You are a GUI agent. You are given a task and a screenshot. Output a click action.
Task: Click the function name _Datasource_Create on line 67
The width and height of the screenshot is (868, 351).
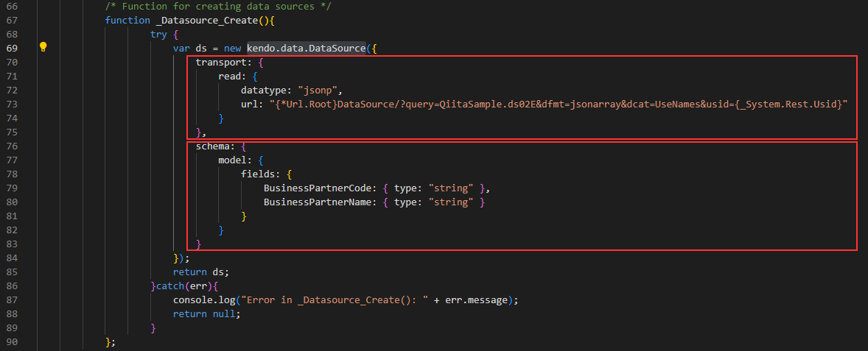click(206, 20)
